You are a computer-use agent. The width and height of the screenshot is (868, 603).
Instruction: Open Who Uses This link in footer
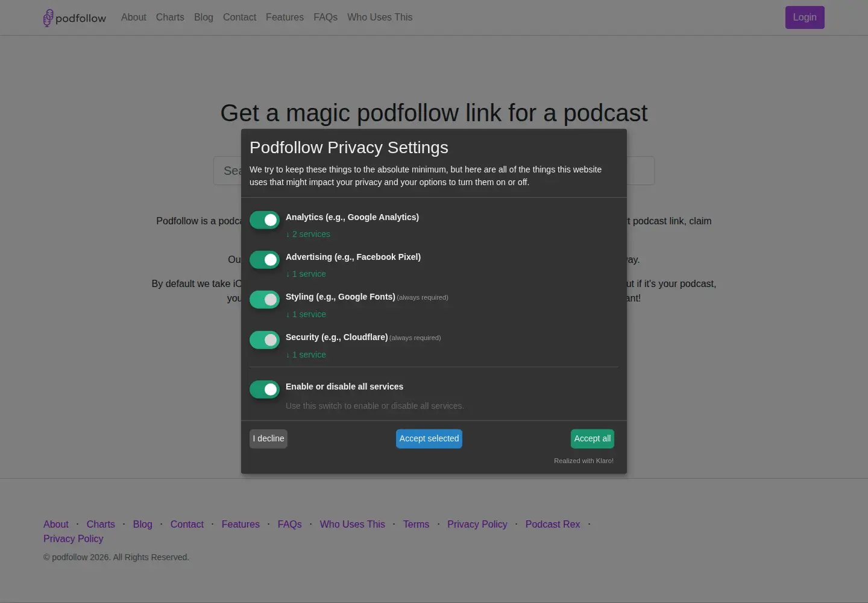click(353, 525)
